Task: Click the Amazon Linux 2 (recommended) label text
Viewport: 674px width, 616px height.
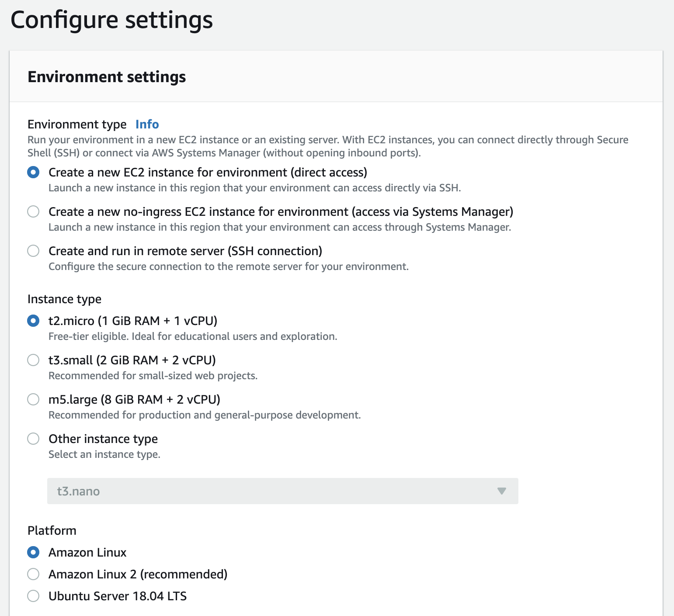Action: [138, 574]
